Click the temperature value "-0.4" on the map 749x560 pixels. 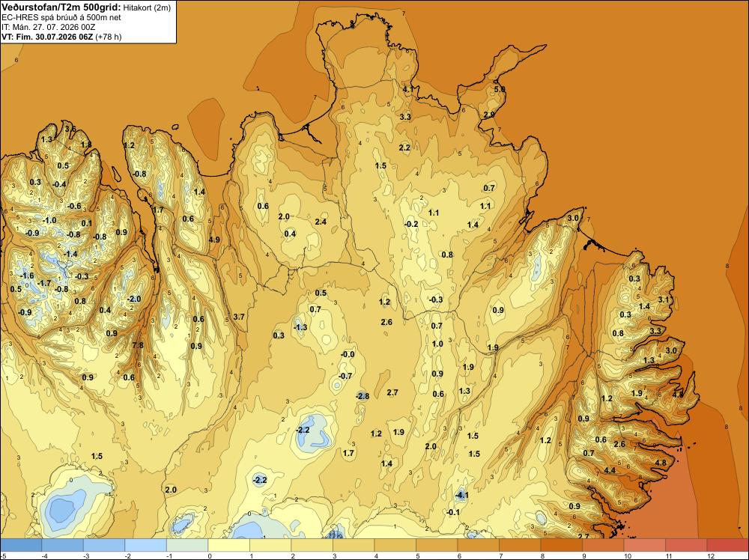(x=59, y=184)
